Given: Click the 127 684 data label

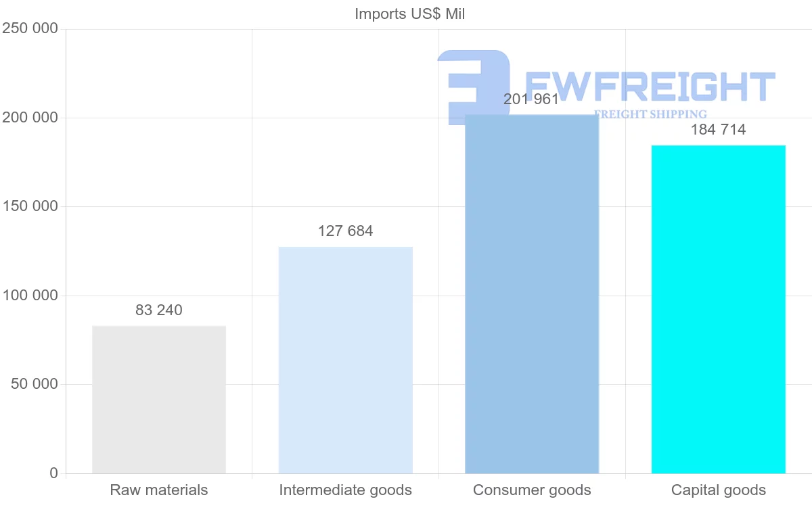Looking at the screenshot, I should point(345,231).
